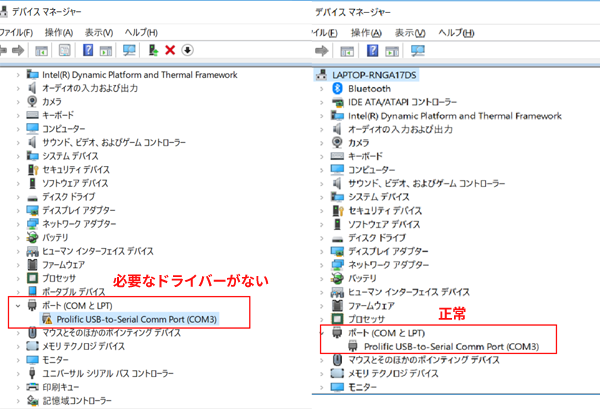The height and width of the screenshot is (409, 600).
Task: Select ディスク ドライブ in right window
Action: point(377,238)
